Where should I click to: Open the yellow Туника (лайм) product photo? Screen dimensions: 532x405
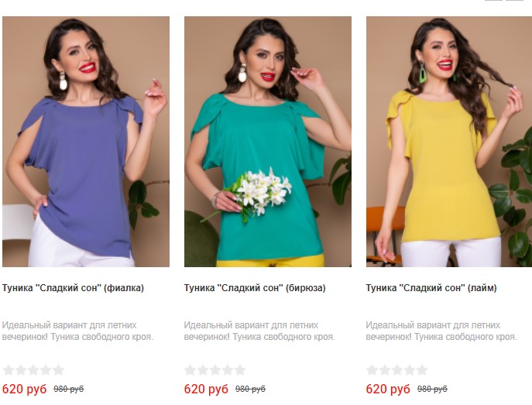pyautogui.click(x=449, y=142)
